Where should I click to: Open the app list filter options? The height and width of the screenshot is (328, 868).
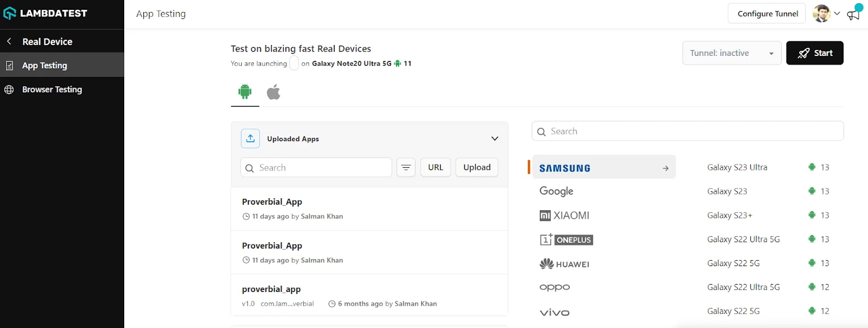(406, 167)
